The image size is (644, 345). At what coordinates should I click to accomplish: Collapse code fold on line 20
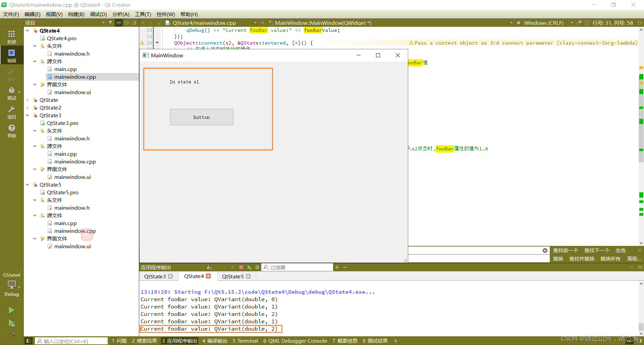pyautogui.click(x=157, y=43)
